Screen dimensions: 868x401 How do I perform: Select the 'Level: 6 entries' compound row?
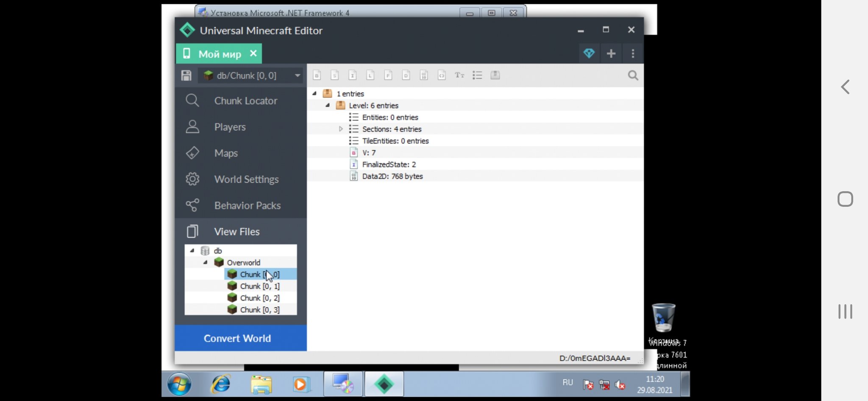475,105
